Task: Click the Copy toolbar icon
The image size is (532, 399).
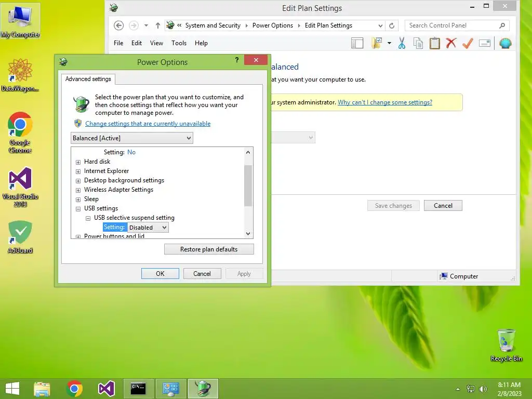Action: click(x=418, y=43)
